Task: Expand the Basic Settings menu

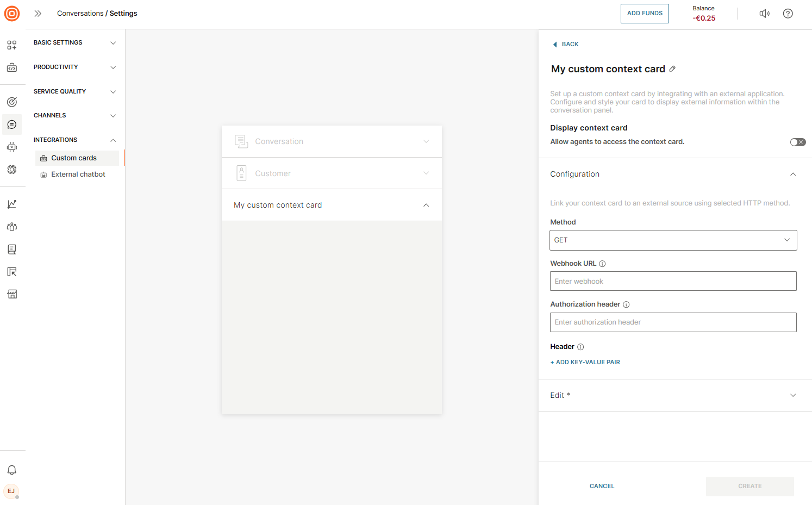Action: tap(74, 42)
